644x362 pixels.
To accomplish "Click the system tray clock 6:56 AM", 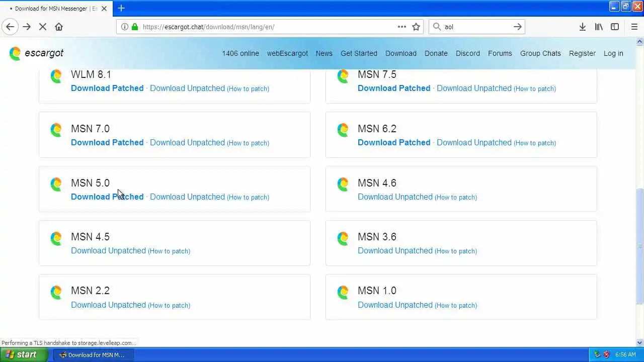I will click(x=625, y=354).
